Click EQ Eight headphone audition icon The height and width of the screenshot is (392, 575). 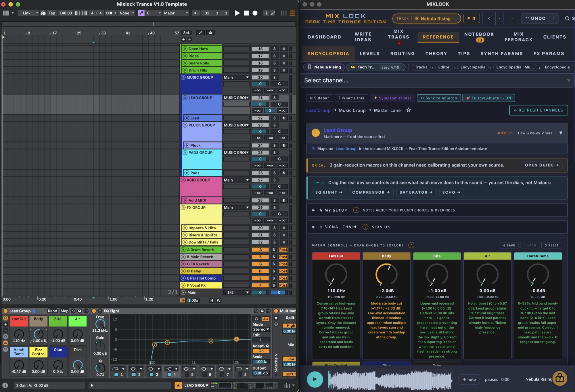point(256,319)
